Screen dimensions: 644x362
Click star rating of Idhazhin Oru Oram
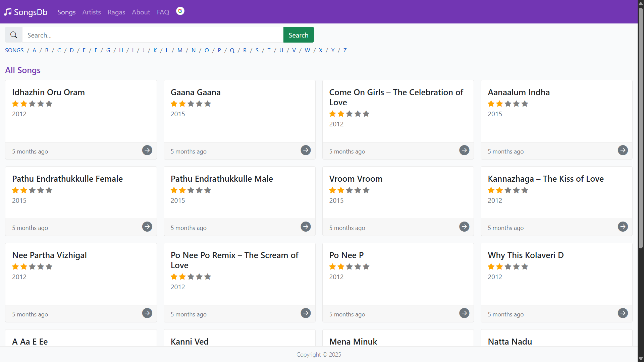(32, 104)
